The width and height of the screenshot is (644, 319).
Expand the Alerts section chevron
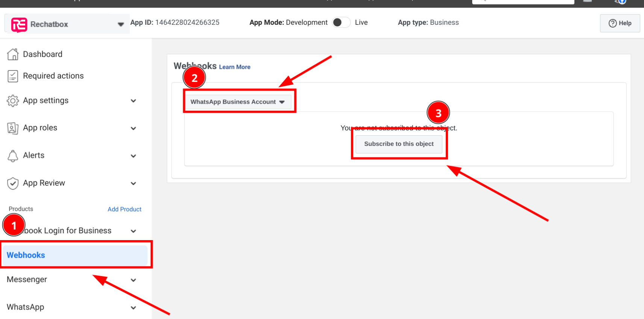tap(133, 156)
